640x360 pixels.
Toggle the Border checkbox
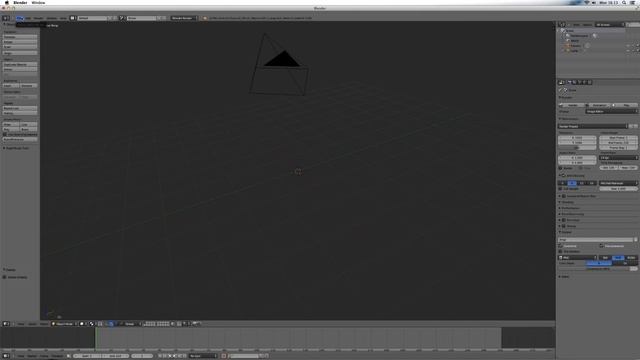point(561,168)
